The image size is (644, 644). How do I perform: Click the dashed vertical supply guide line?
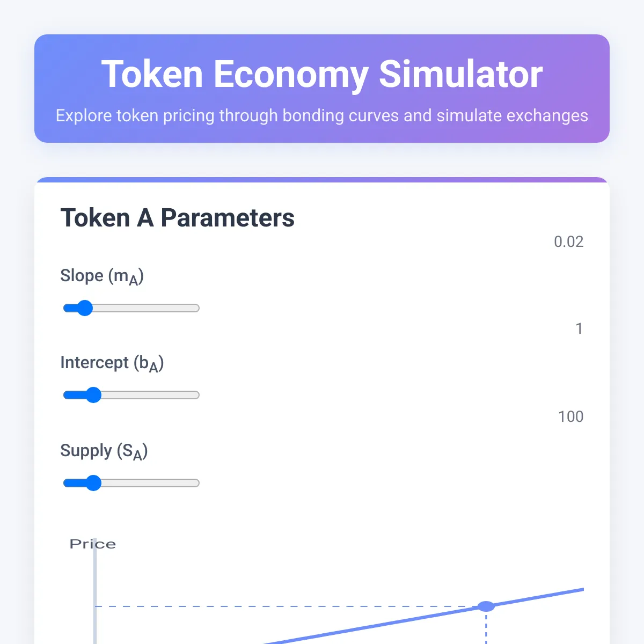coord(486,631)
